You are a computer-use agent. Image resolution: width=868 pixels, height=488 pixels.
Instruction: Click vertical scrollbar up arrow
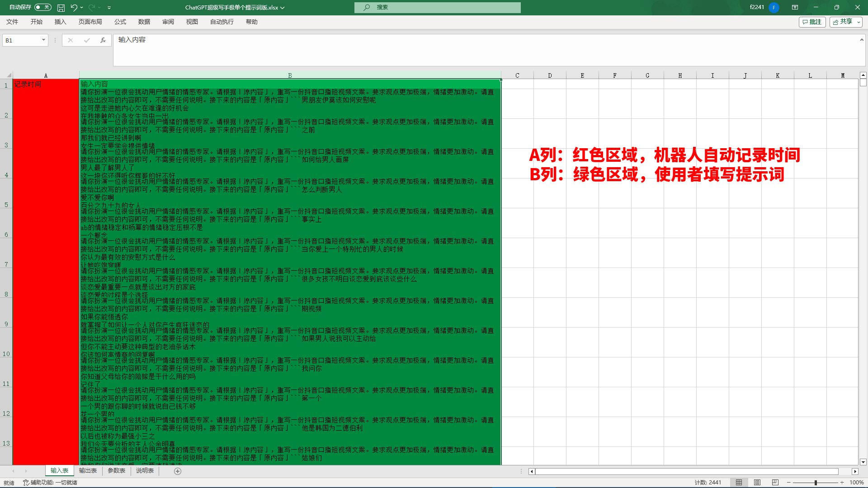pyautogui.click(x=863, y=75)
